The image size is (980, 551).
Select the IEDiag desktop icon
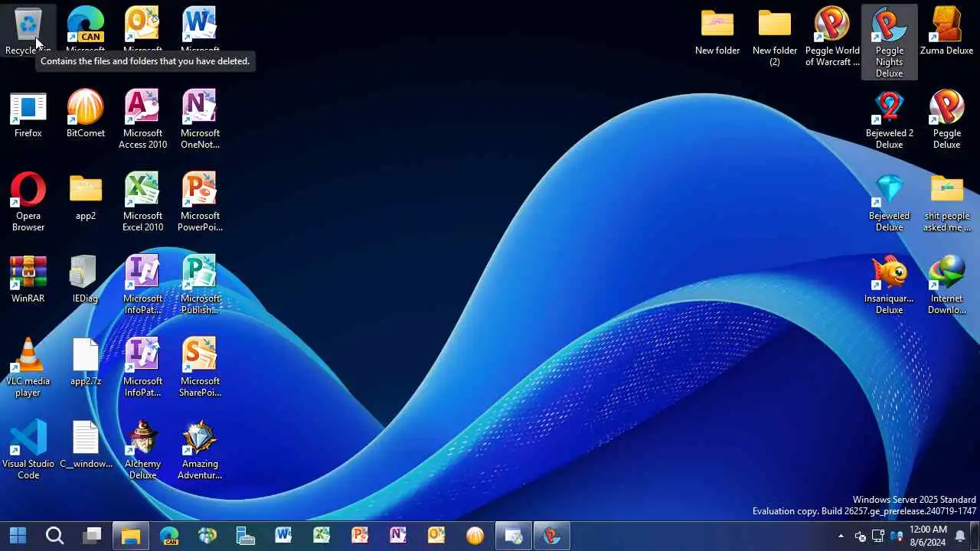click(x=86, y=280)
